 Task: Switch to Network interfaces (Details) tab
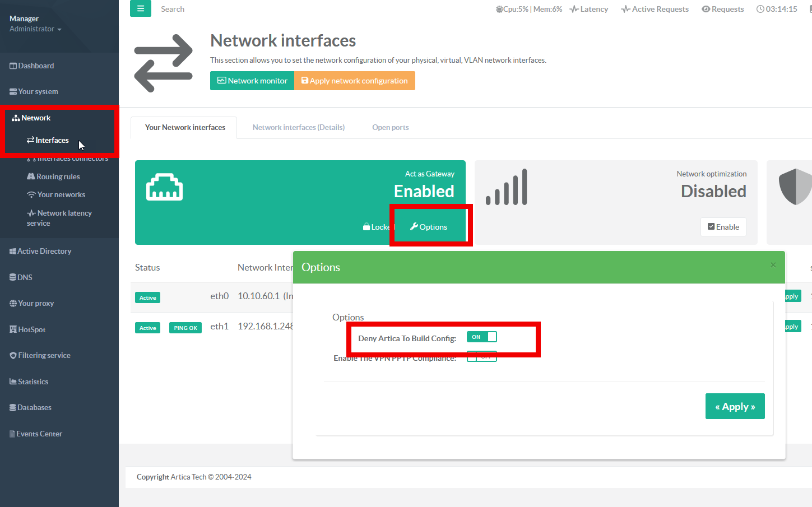coord(298,128)
